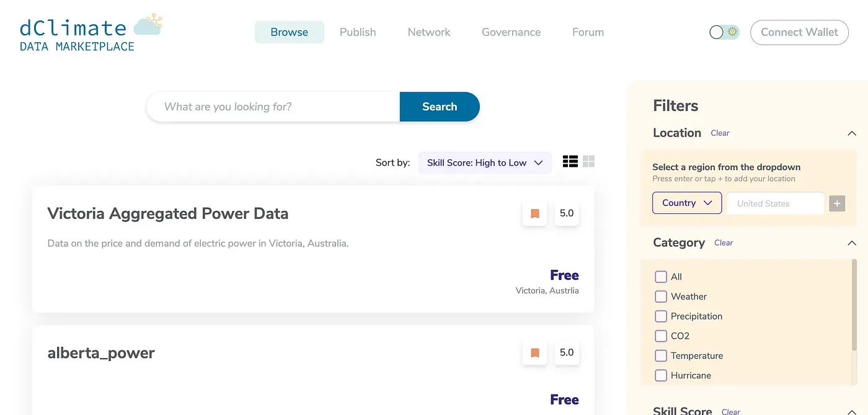Click the 5.0 score on Victoria card
This screenshot has height=415, width=868.
pyautogui.click(x=567, y=213)
